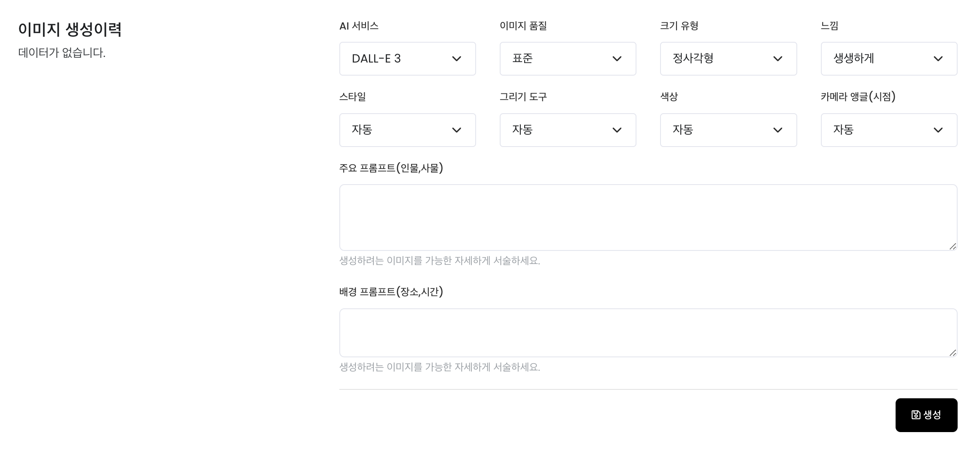The height and width of the screenshot is (457, 980).
Task: Click the chevron arrow in 이미지 품질 box
Action: point(617,59)
